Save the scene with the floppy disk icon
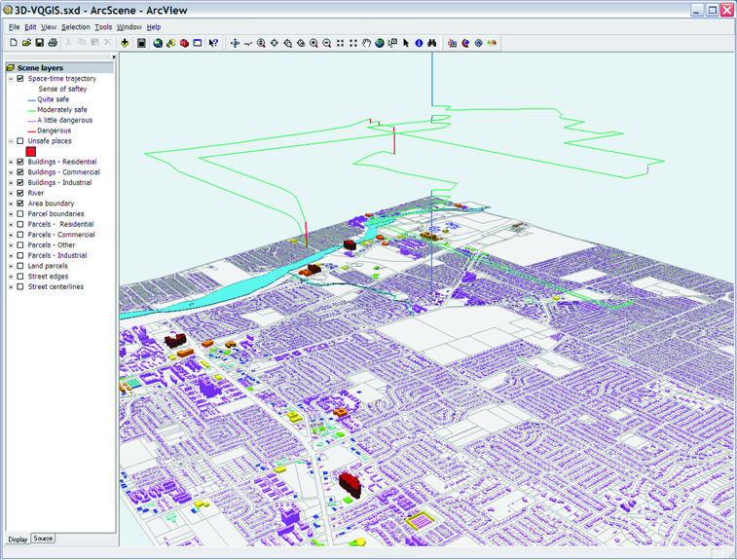Screen dimensions: 737x560 pos(39,43)
